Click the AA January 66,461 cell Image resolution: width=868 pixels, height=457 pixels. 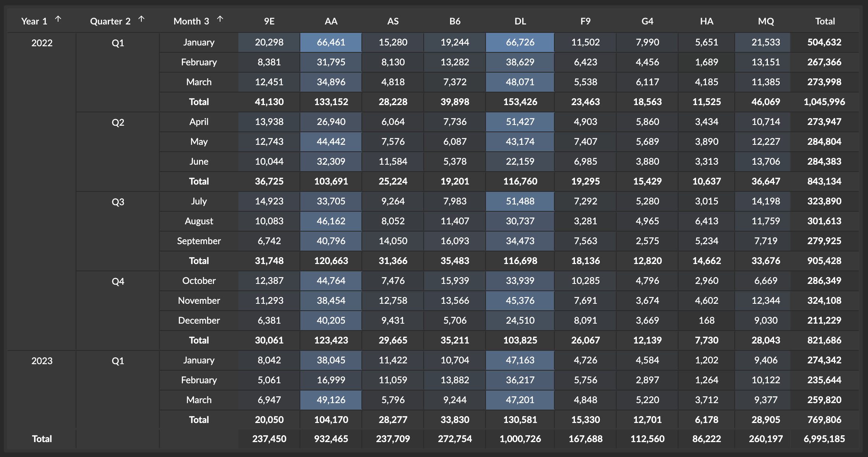click(331, 42)
